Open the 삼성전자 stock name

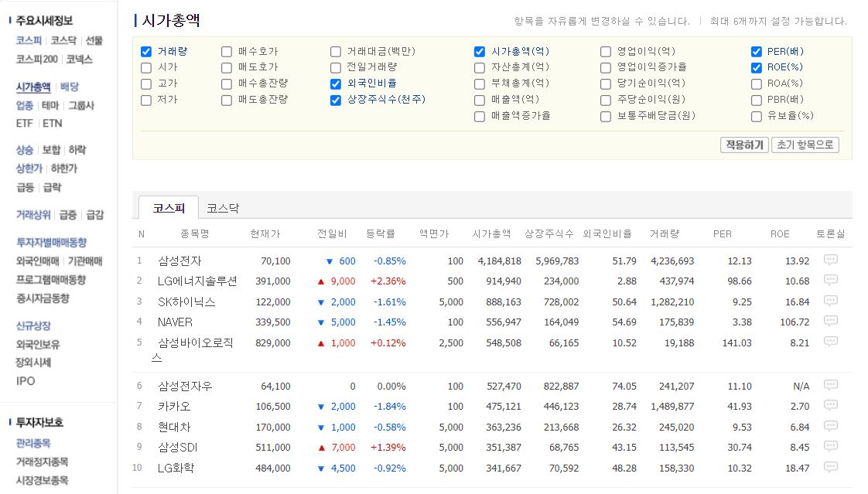click(179, 261)
